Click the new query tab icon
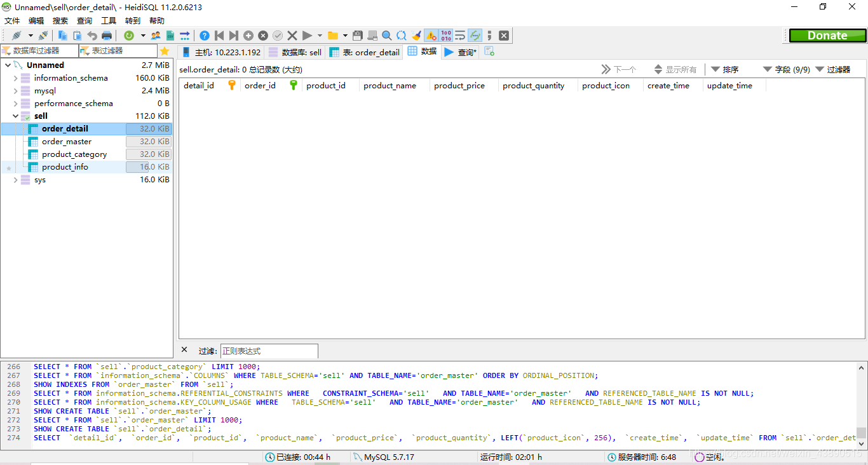This screenshot has width=868, height=465. click(x=489, y=51)
